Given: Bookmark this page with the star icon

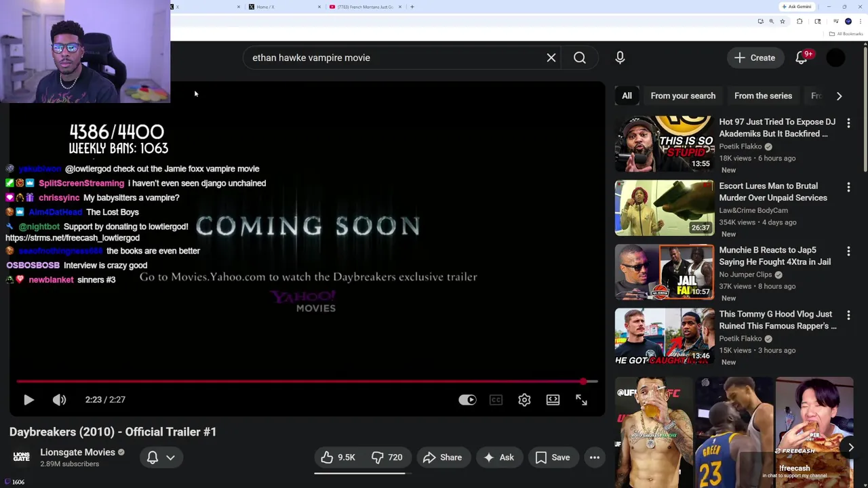Looking at the screenshot, I should coord(783,21).
